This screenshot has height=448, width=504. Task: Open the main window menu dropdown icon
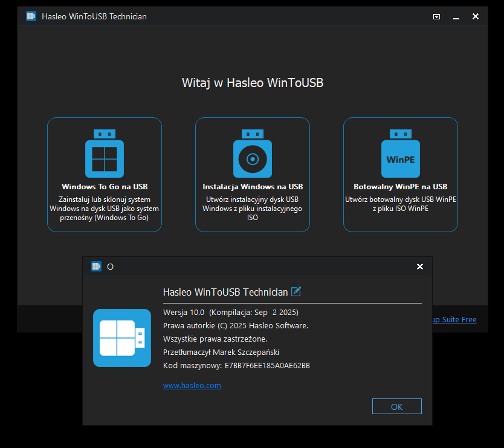436,17
